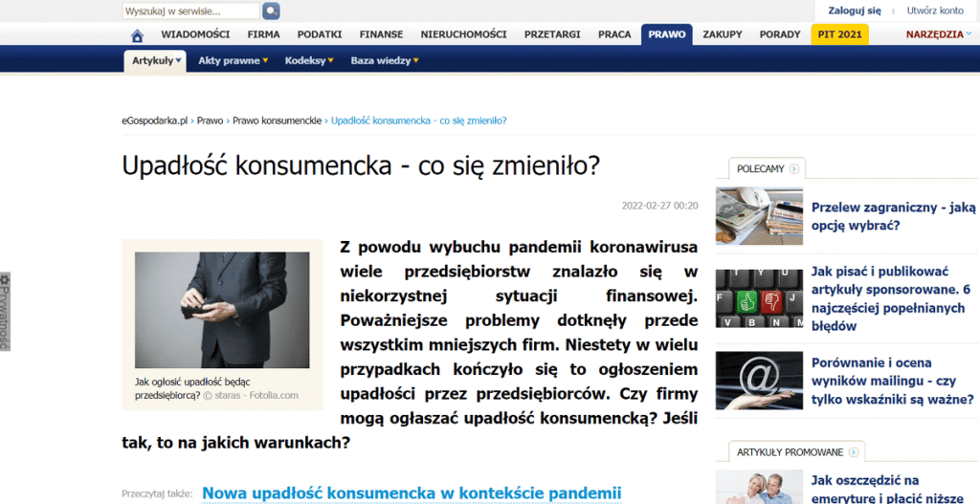This screenshot has height=504, width=980.
Task: Open the PIT 2021 menu tab
Action: [839, 34]
